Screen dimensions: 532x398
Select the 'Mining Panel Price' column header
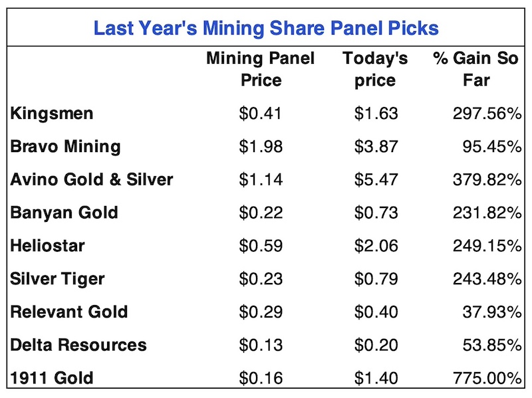[260, 69]
